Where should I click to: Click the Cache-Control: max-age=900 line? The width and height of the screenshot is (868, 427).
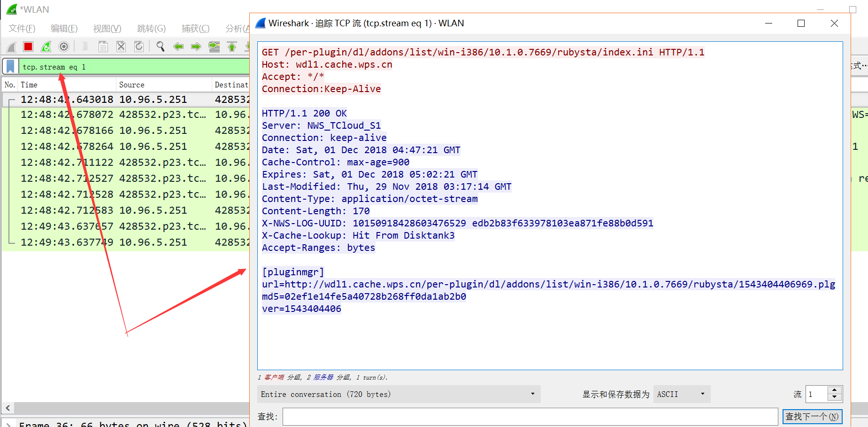tap(335, 162)
